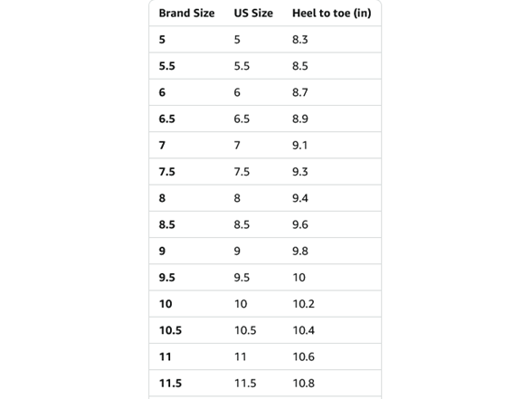
Task: Click the US Size 6.5 cell
Action: pos(242,119)
